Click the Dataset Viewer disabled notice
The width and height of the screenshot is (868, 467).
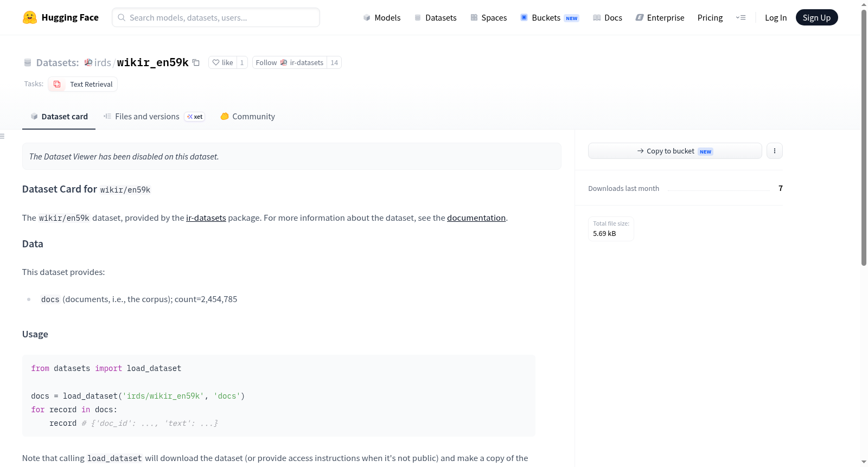(x=292, y=156)
